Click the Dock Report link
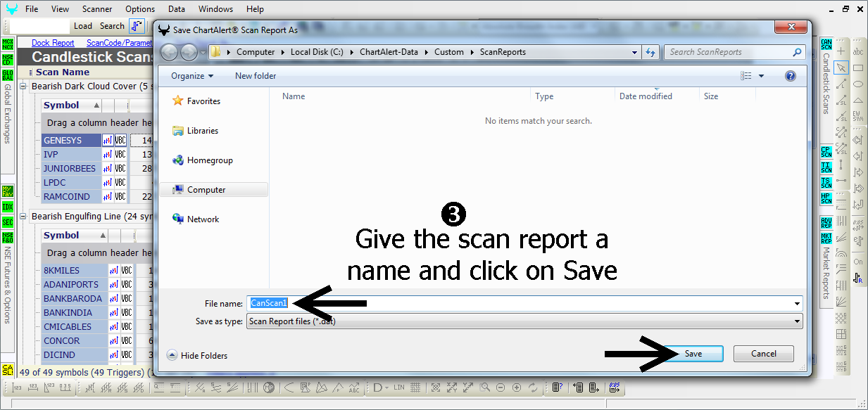This screenshot has width=868, height=410. tap(53, 43)
